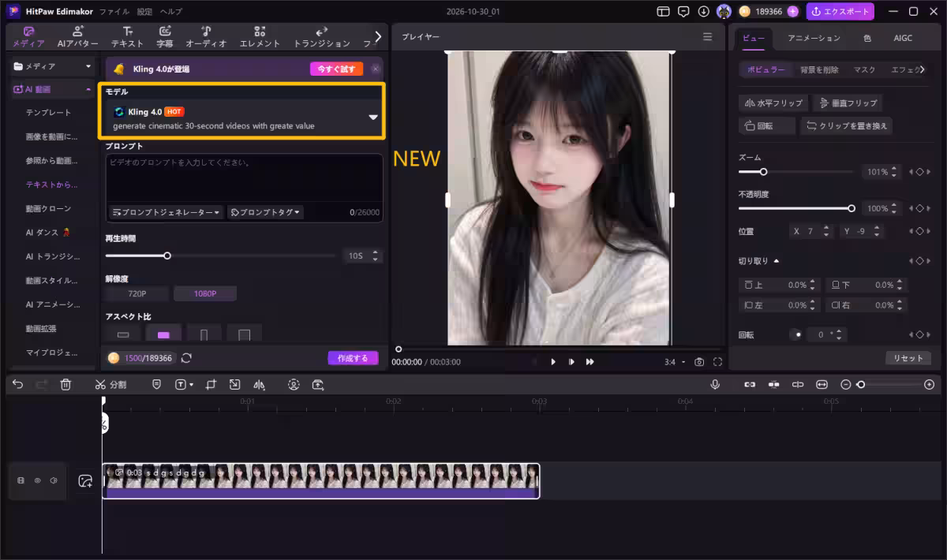Screen dimensions: 947x560
Task: Adjust the ズーム slider
Action: (795, 172)
